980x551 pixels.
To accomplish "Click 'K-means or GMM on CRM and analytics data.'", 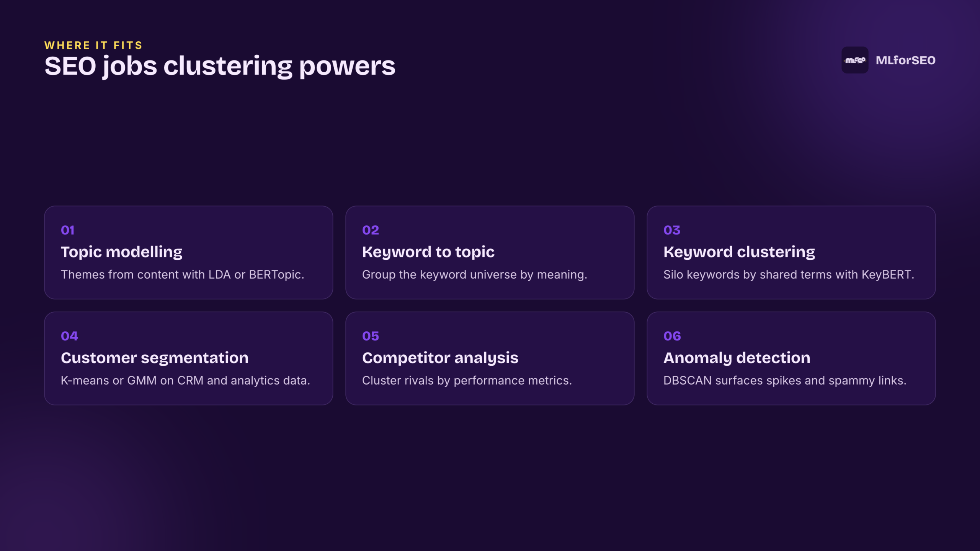I will [186, 381].
